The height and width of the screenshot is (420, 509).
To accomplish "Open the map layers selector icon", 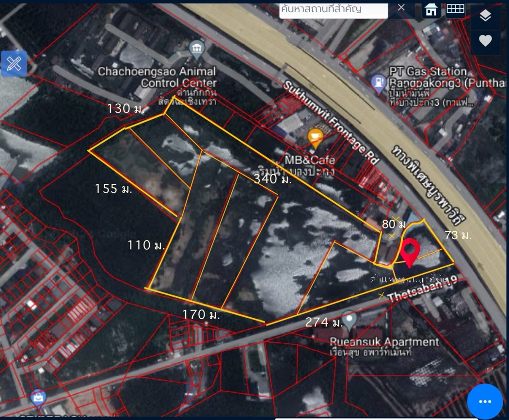I will coord(486,15).
